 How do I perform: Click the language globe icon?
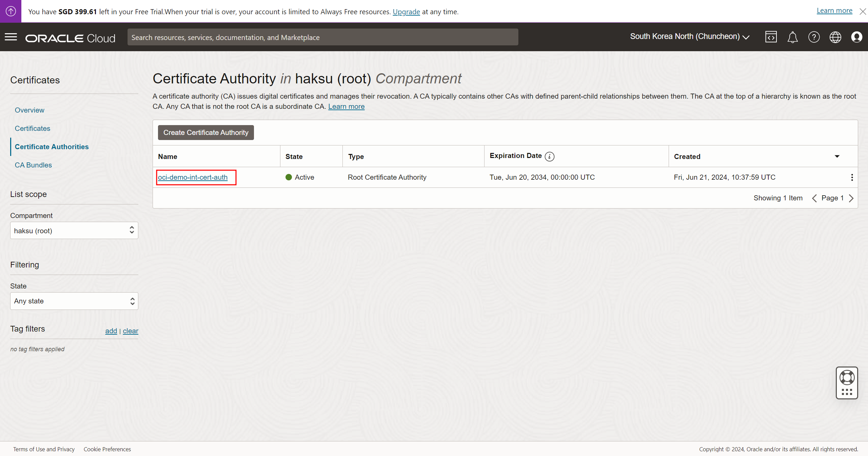(x=835, y=37)
